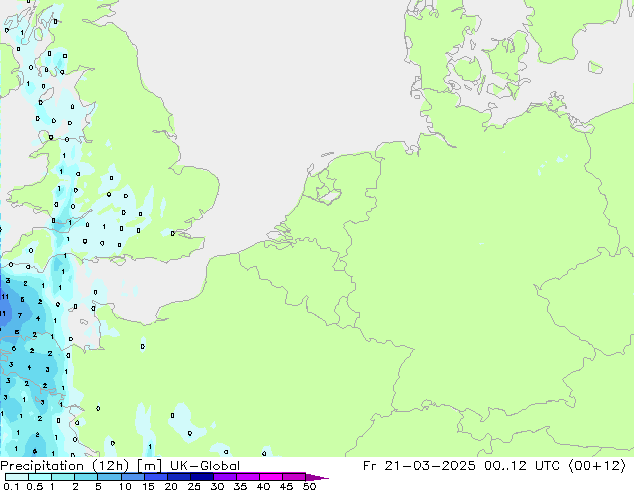
Task: Click the '10' legend scale label
Action: tap(125, 486)
